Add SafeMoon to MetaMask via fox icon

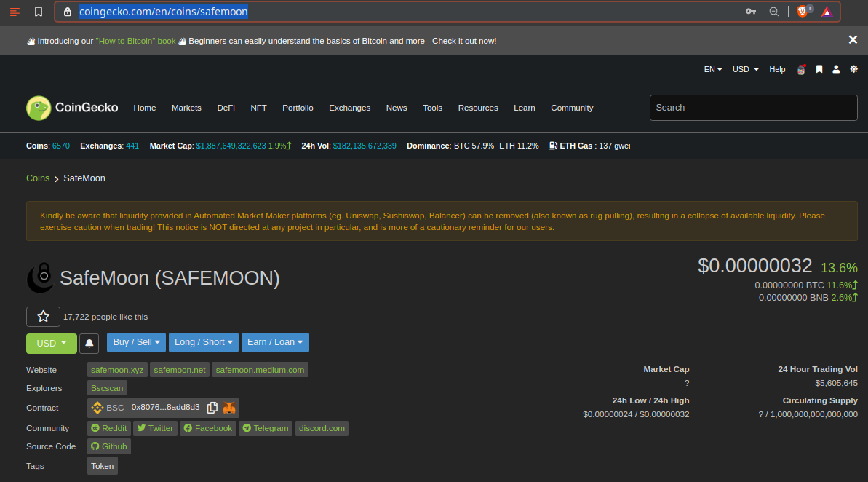tap(229, 408)
